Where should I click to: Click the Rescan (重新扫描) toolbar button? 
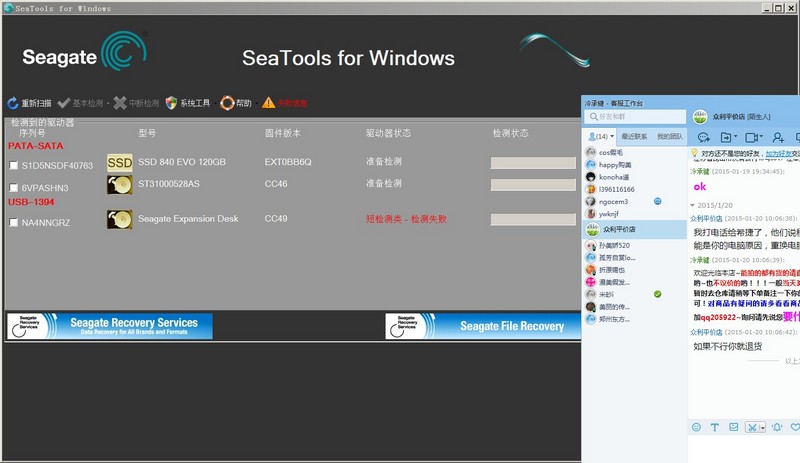(x=29, y=103)
